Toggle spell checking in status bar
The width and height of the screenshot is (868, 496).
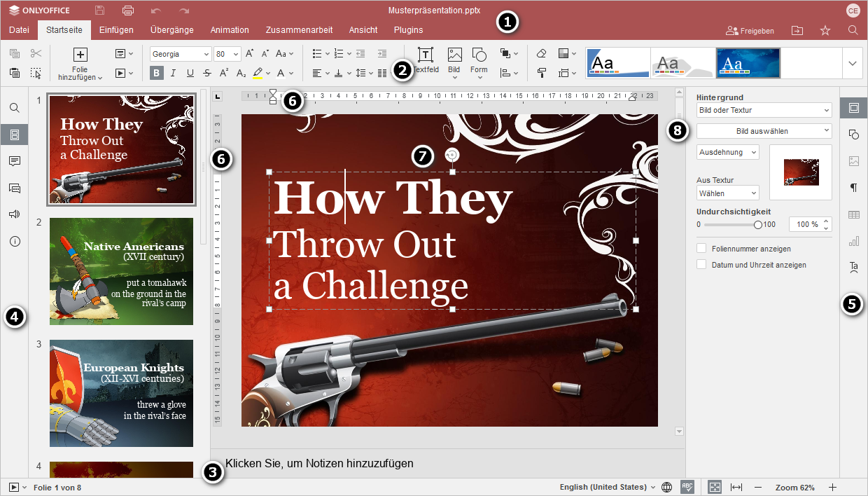click(x=687, y=487)
